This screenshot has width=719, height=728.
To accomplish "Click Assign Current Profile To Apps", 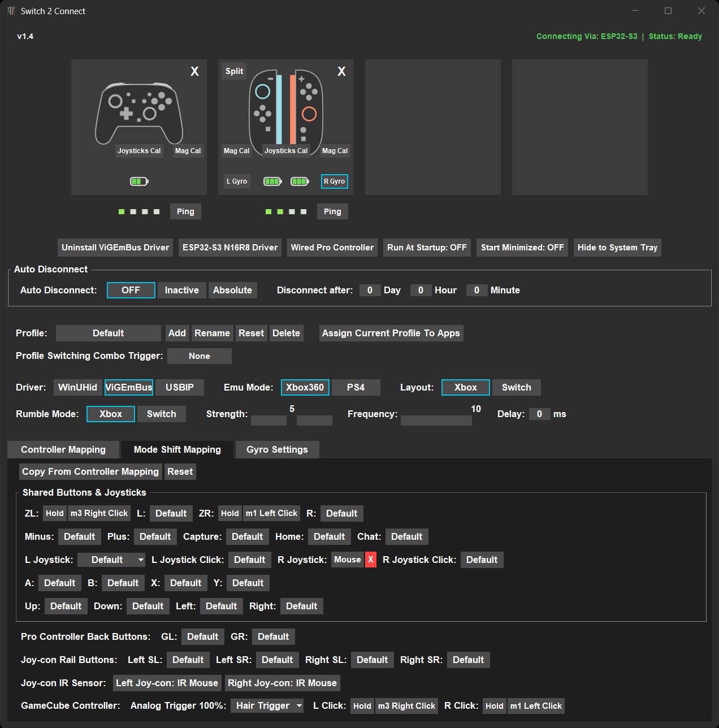I will (391, 333).
